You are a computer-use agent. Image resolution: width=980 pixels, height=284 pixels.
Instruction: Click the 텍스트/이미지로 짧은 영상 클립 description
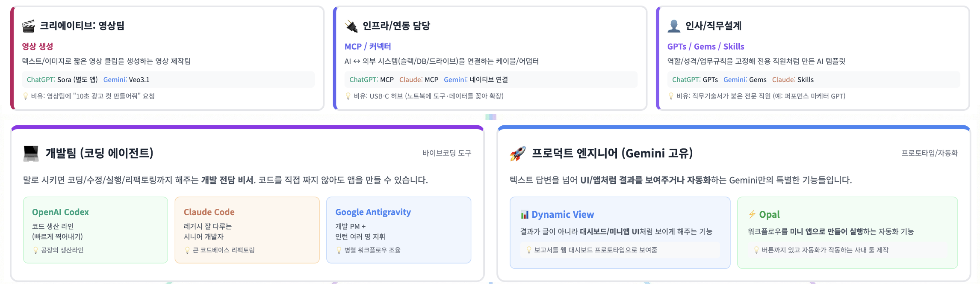click(106, 61)
